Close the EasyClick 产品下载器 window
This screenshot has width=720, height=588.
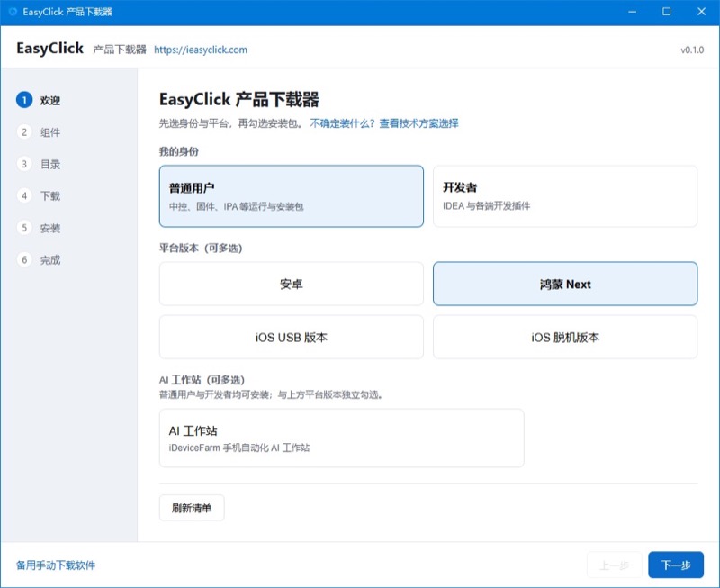(701, 12)
